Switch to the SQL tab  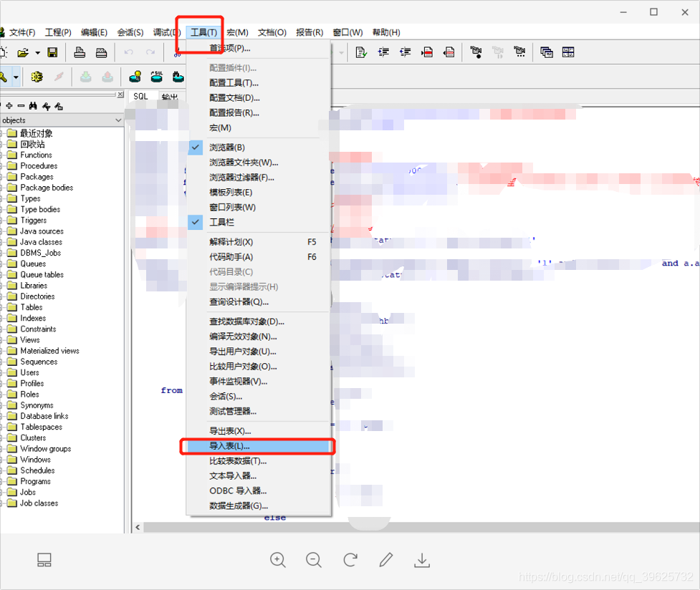[140, 97]
